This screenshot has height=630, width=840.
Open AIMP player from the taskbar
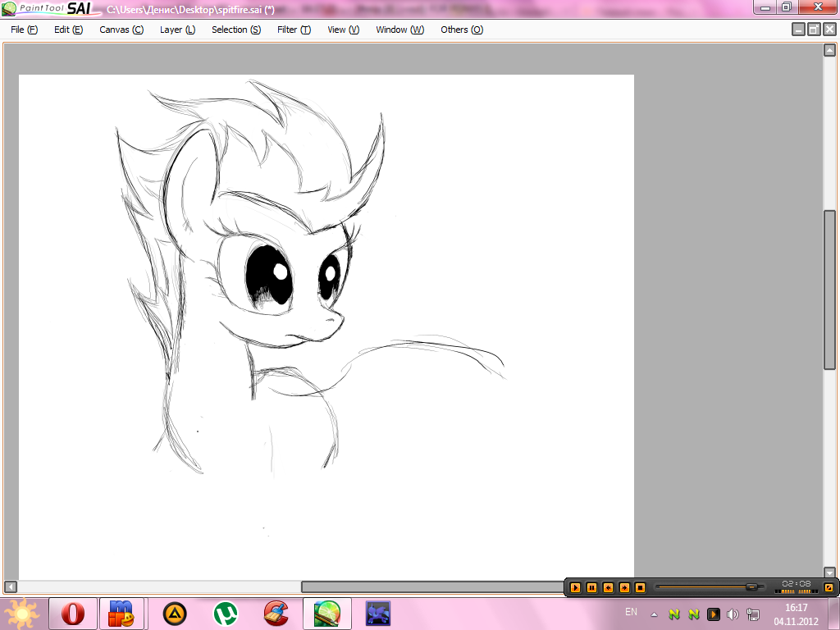[175, 614]
